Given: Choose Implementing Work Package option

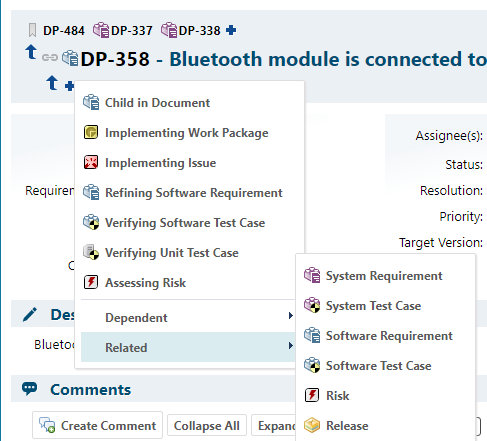Looking at the screenshot, I should (188, 133).
